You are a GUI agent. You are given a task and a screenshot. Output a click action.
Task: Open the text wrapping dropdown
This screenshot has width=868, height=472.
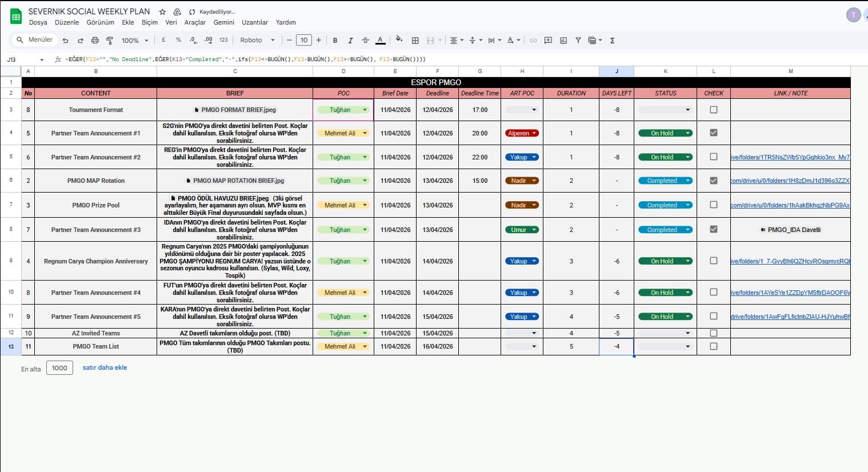(494, 41)
